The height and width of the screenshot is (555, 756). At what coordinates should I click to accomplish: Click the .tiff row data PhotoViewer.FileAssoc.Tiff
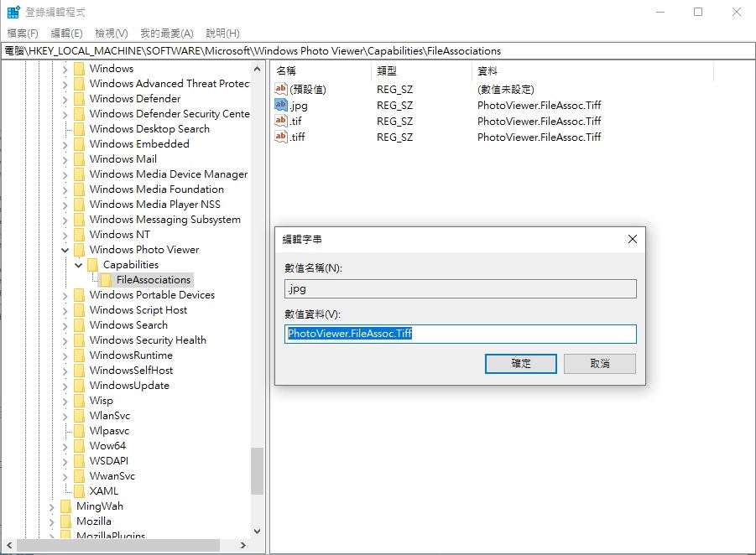539,137
